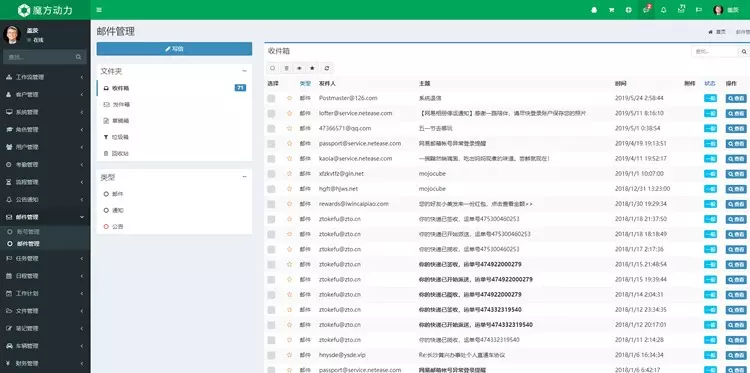Click the sidebar search magnifier icon

(x=78, y=57)
